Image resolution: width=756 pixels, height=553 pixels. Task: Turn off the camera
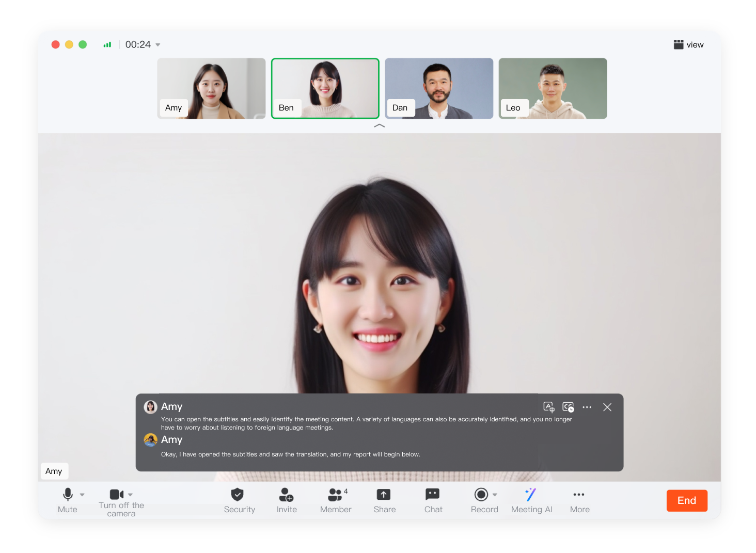[117, 495]
